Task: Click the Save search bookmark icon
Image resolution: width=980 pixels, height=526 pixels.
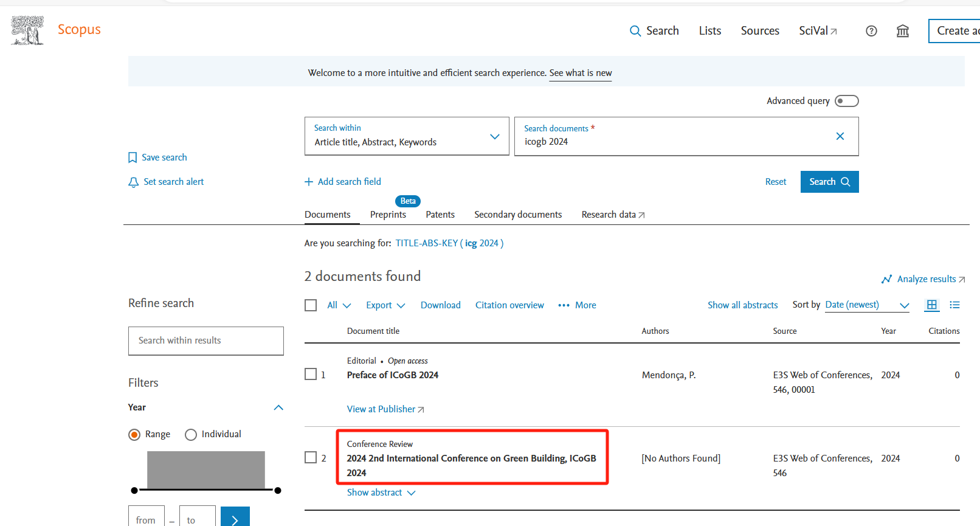Action: (x=133, y=157)
